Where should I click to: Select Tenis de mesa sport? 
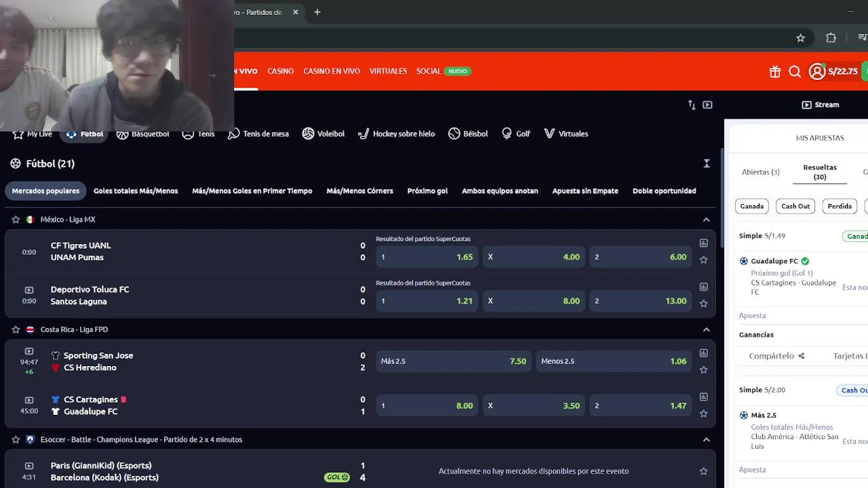tap(258, 134)
